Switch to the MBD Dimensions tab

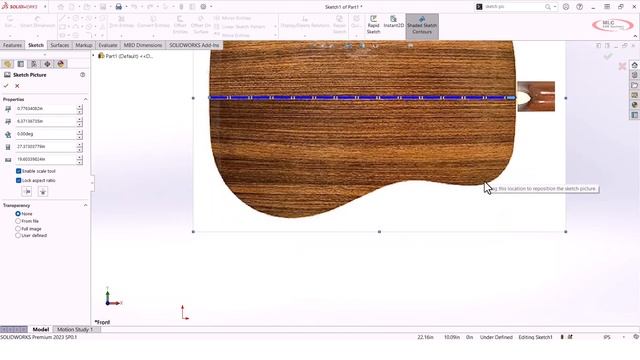pyautogui.click(x=143, y=45)
